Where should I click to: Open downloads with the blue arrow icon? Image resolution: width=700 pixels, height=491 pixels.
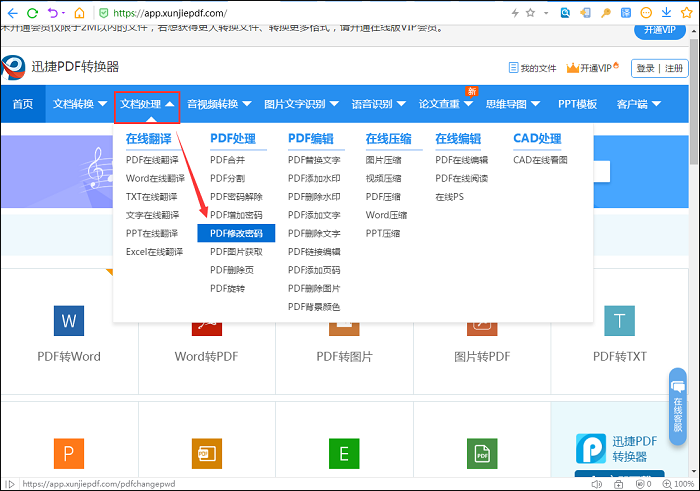pos(667,12)
